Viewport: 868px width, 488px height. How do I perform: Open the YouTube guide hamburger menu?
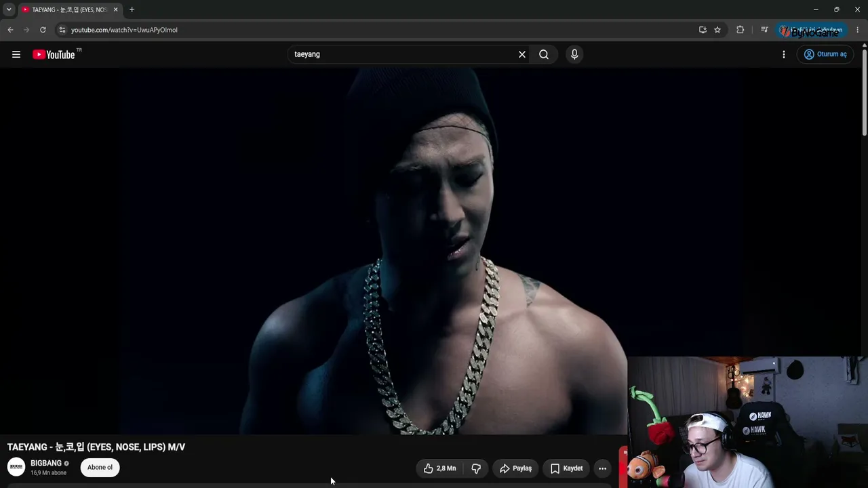[16, 54]
